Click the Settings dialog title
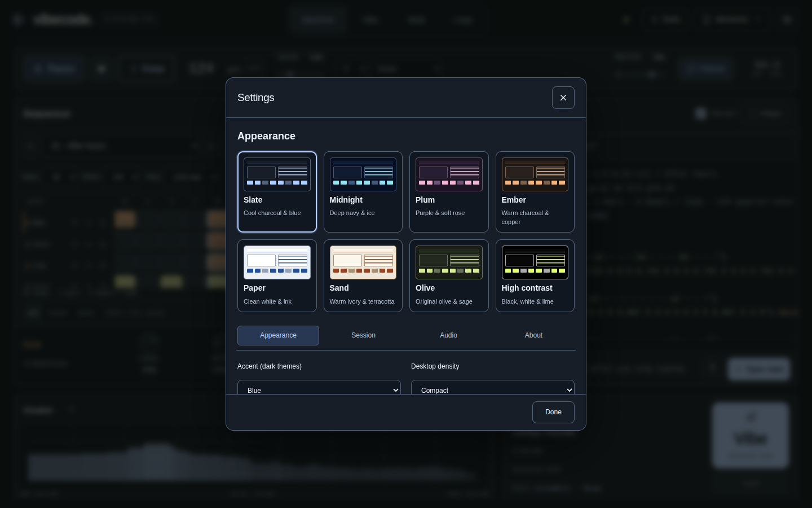The width and height of the screenshot is (812, 508). click(x=256, y=98)
